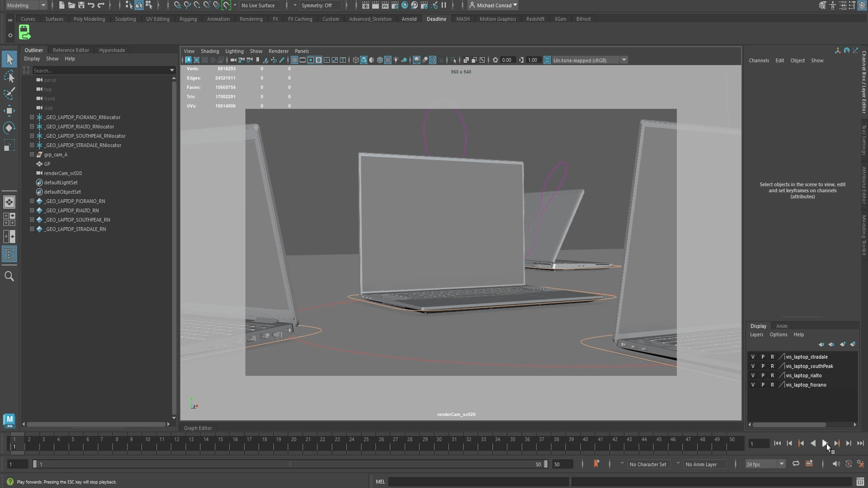Screen dimensions: 868x488
Task: Click the Deadline shelf submit icon
Action: pyautogui.click(x=24, y=33)
